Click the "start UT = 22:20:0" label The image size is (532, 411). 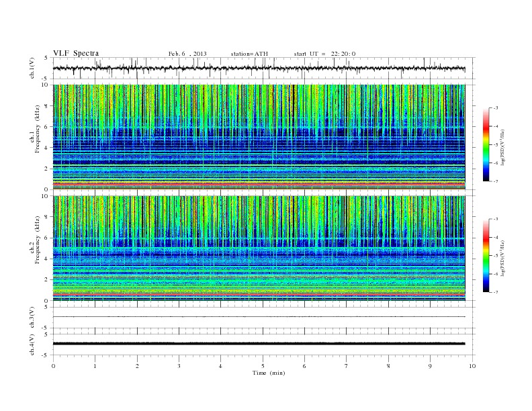click(324, 54)
